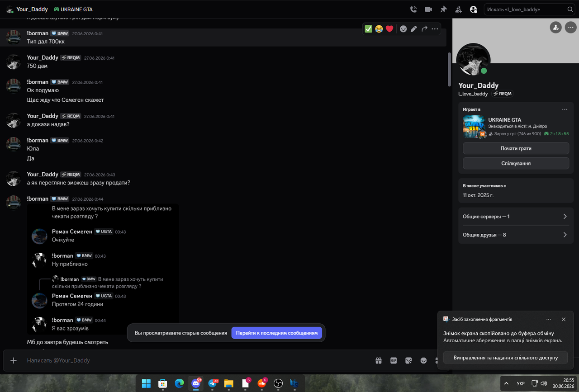
Task: Click the message 'а докази надав?'
Action: 48,124
